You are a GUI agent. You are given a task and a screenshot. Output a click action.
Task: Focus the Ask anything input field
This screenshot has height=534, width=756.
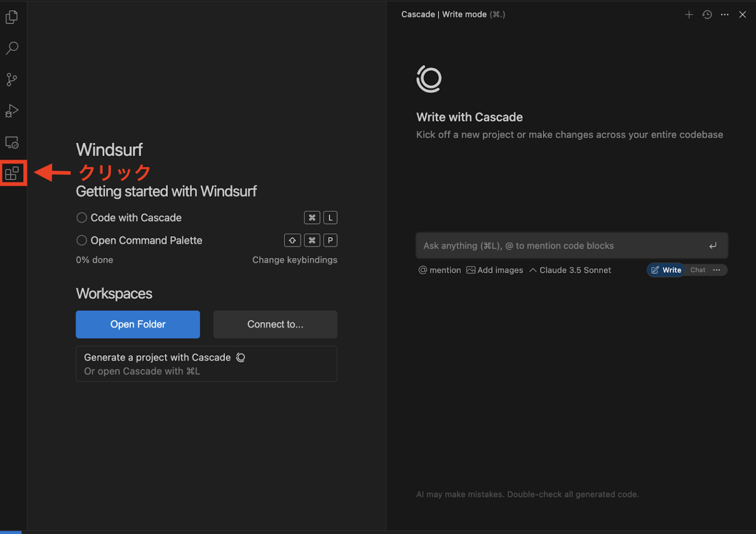pos(561,246)
